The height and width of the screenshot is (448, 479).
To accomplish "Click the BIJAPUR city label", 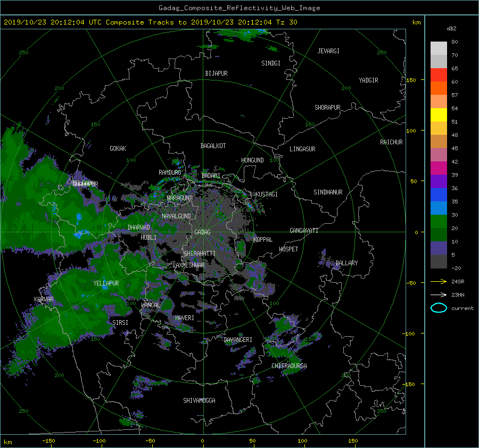I will [x=216, y=74].
